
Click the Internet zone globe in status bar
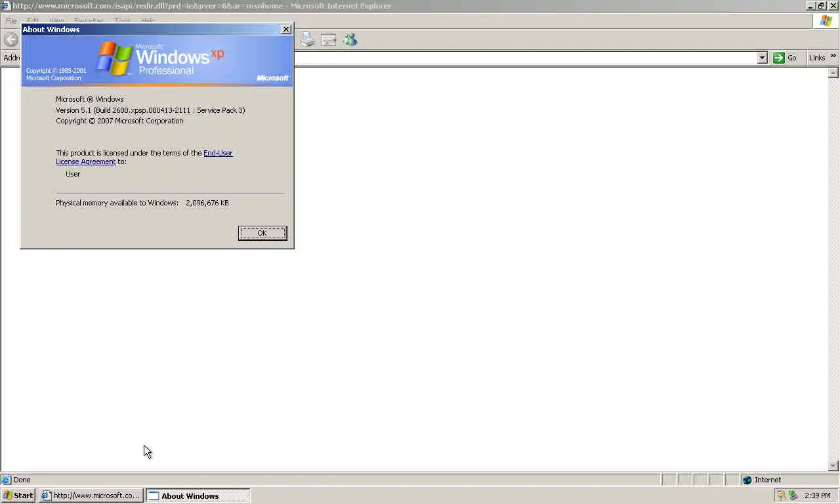[x=747, y=480]
